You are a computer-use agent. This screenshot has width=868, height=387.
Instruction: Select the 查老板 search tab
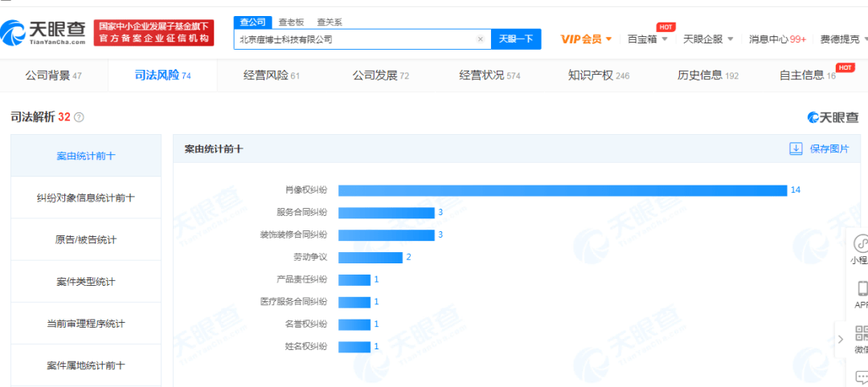click(x=291, y=22)
